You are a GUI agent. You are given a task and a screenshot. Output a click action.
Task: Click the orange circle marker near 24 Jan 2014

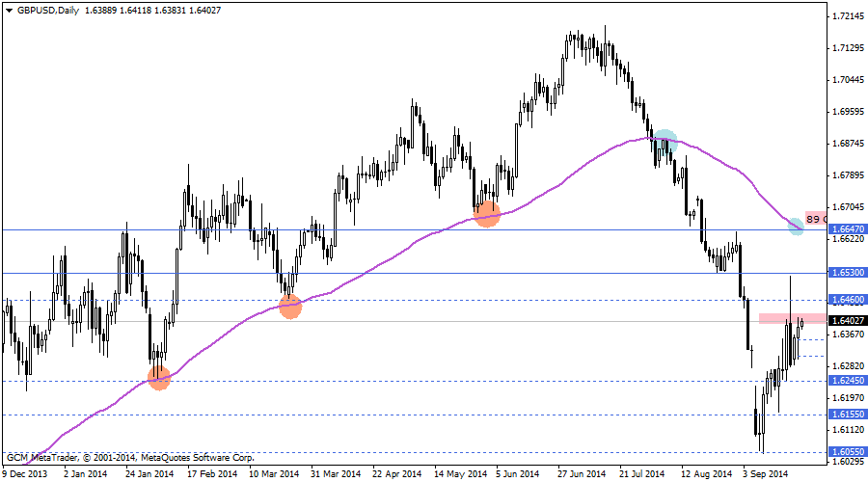click(x=159, y=378)
